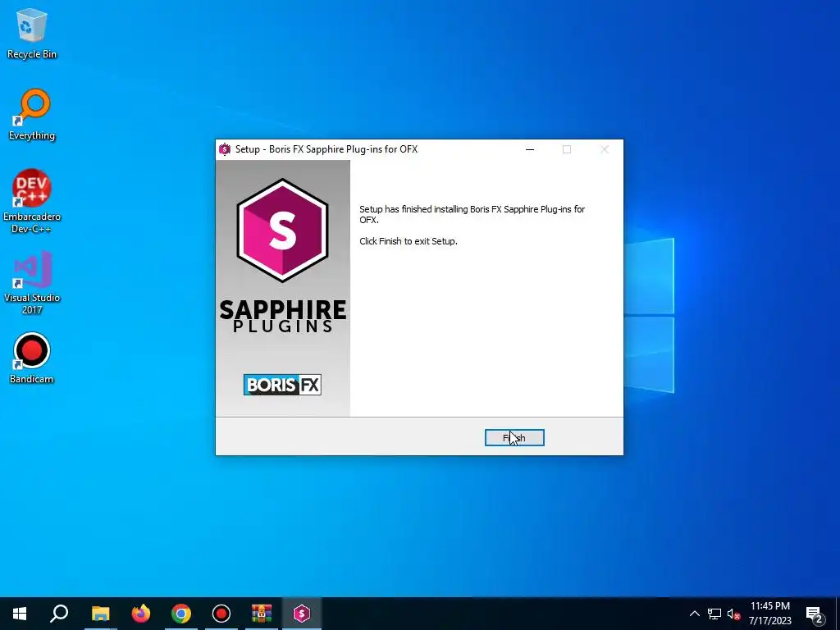Click the Sapphire setup taskbar icon

coord(302,614)
